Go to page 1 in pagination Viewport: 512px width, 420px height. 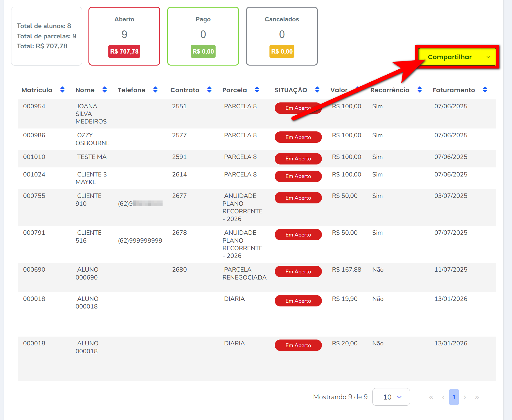point(454,397)
